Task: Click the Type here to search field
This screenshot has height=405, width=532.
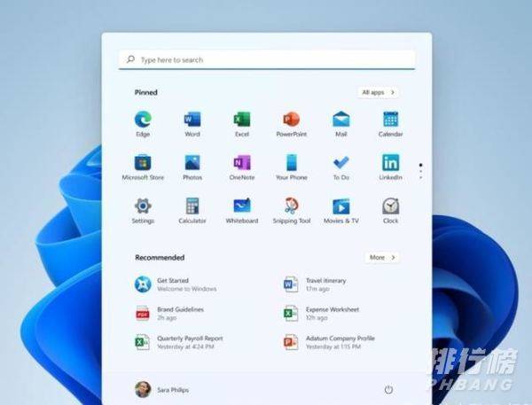Action: pos(267,59)
